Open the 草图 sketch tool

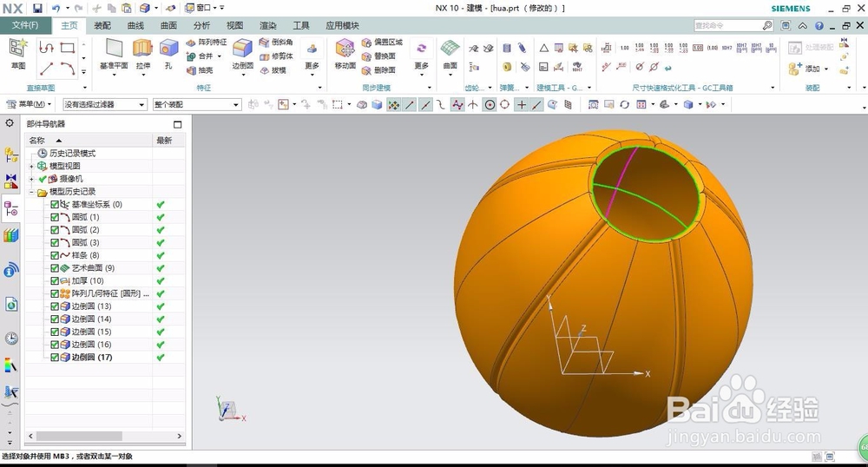(x=18, y=49)
